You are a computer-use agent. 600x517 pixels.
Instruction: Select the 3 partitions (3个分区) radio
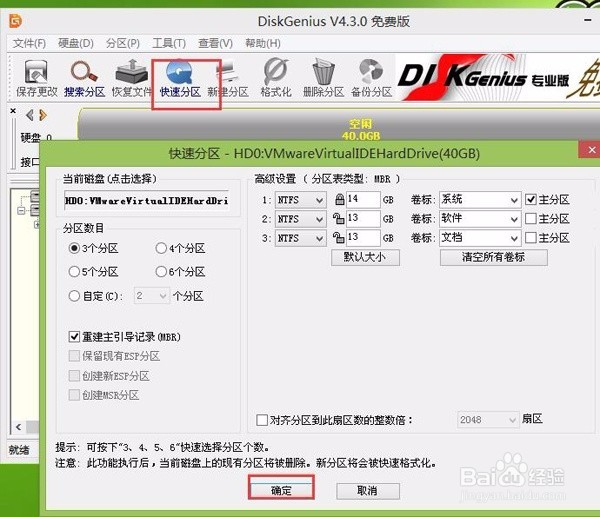pyautogui.click(x=74, y=248)
